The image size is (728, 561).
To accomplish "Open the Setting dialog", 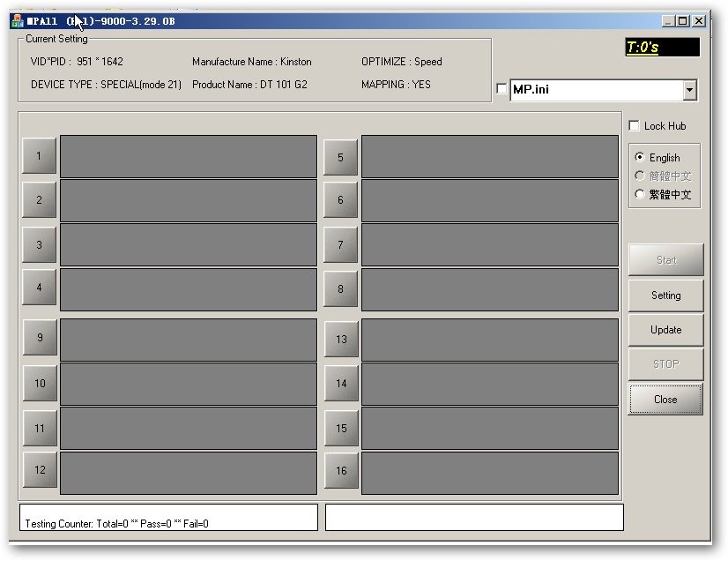I will pyautogui.click(x=665, y=295).
